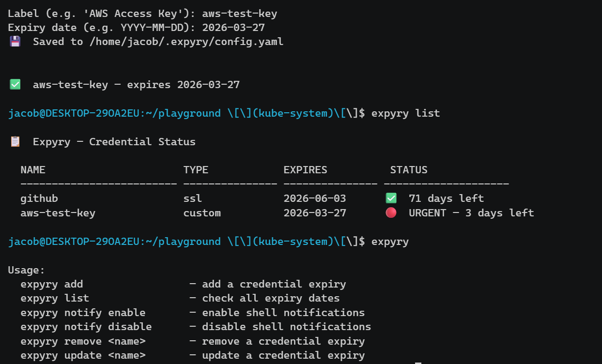
Task: Click the red circle in aws-test-key row
Action: pyautogui.click(x=391, y=212)
